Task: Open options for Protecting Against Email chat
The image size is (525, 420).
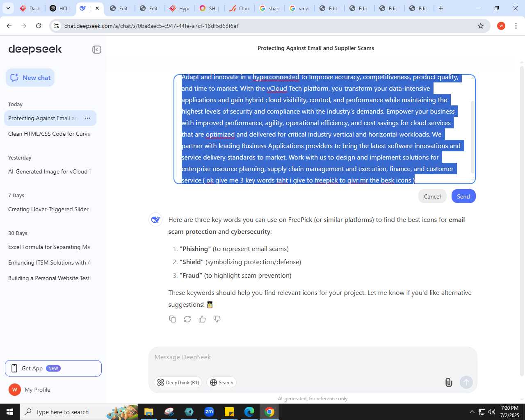Action: pos(87,118)
